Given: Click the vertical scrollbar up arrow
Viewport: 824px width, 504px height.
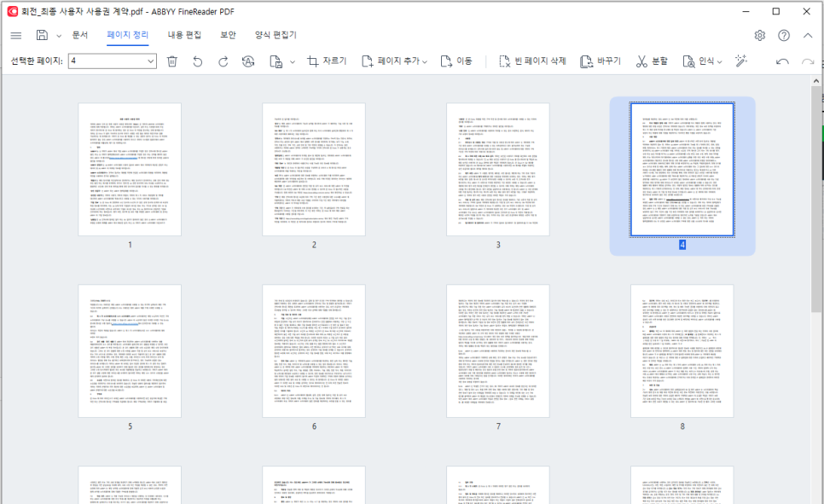Looking at the screenshot, I should click(x=816, y=81).
